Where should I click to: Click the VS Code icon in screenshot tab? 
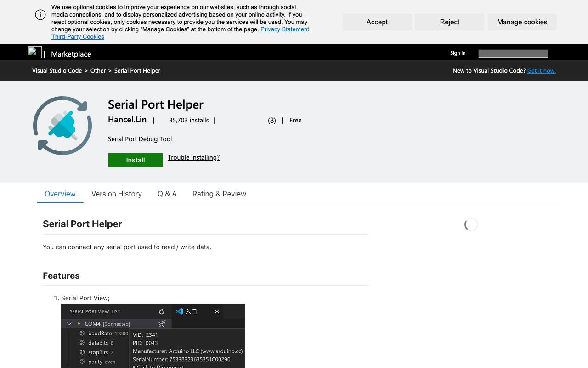click(x=180, y=311)
